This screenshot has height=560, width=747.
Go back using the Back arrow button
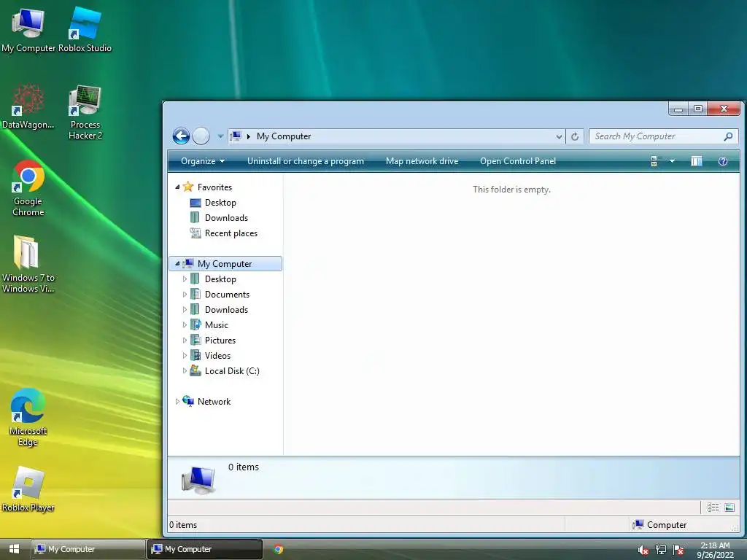coord(181,136)
